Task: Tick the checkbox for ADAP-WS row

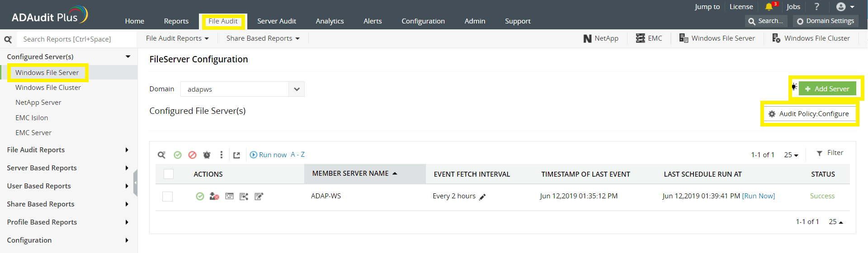Action: coord(168,197)
